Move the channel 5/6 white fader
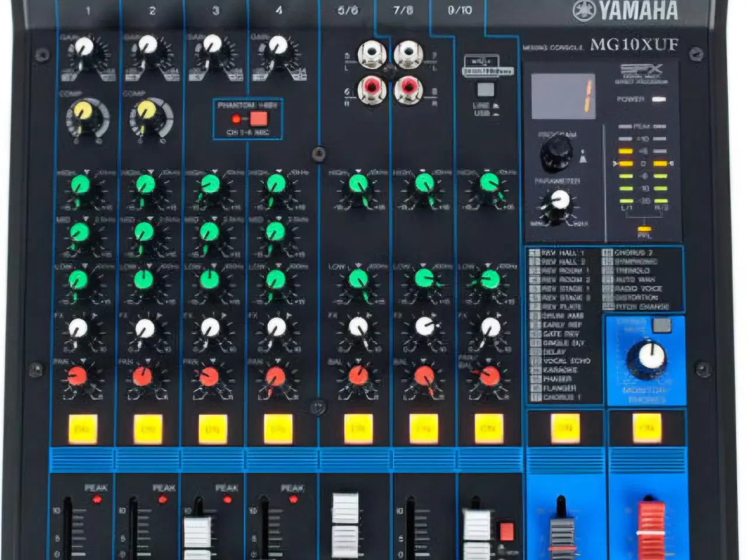Screen dimensions: 747x560 345,526
